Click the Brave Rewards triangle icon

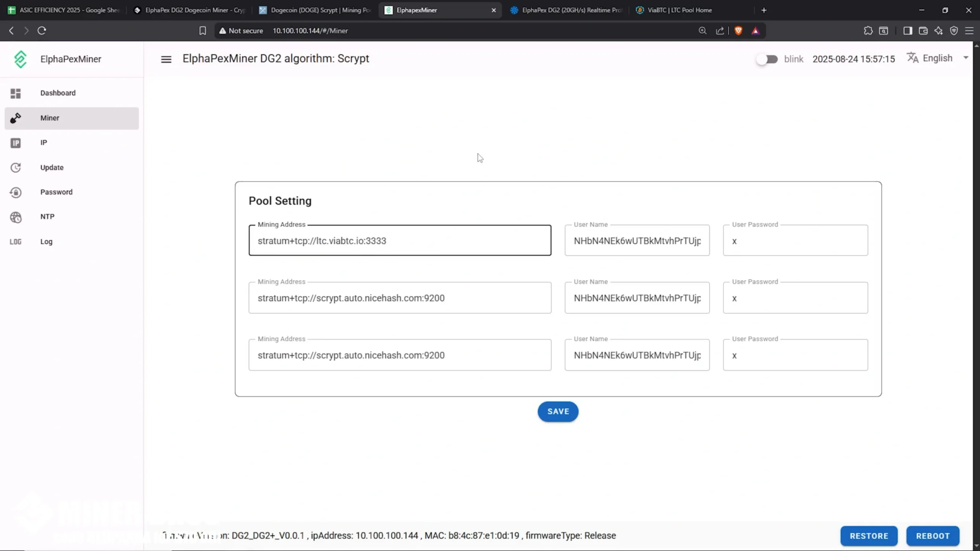coord(755,31)
